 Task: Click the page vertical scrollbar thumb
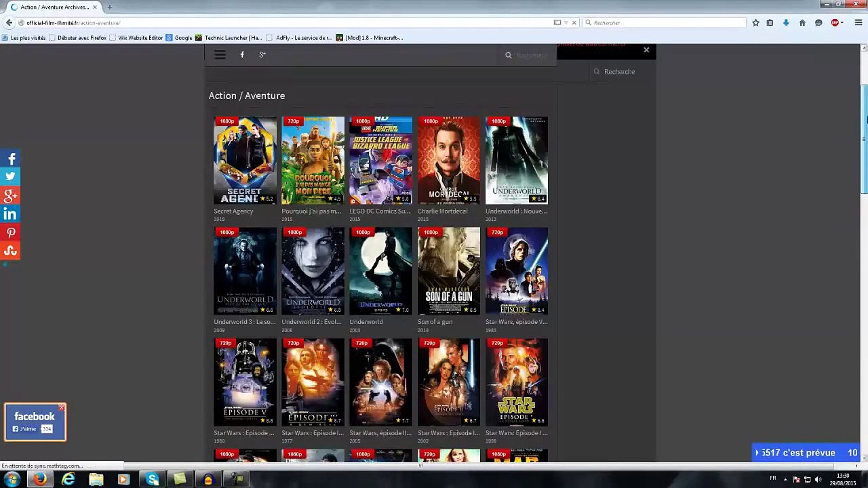point(863,139)
